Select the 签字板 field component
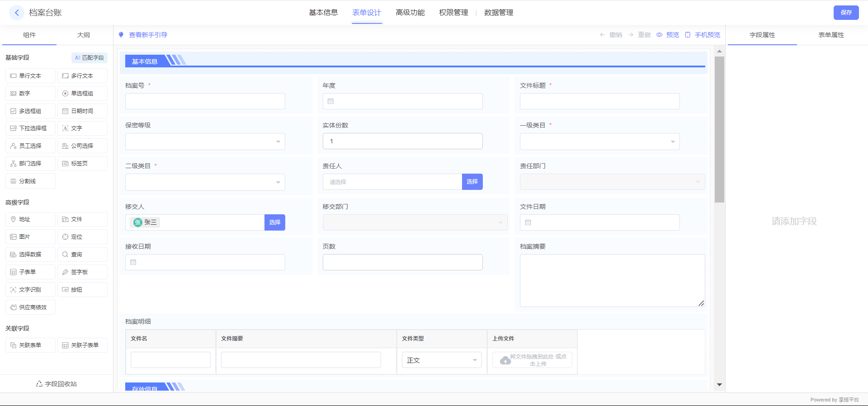The width and height of the screenshot is (868, 406). coord(82,272)
